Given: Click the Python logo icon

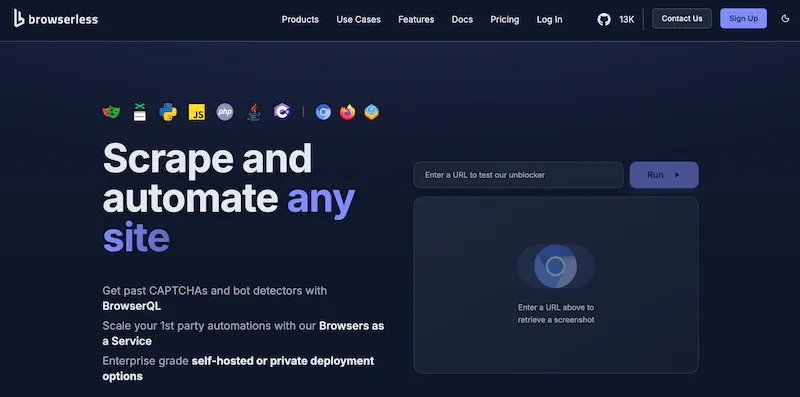Looking at the screenshot, I should coord(168,112).
